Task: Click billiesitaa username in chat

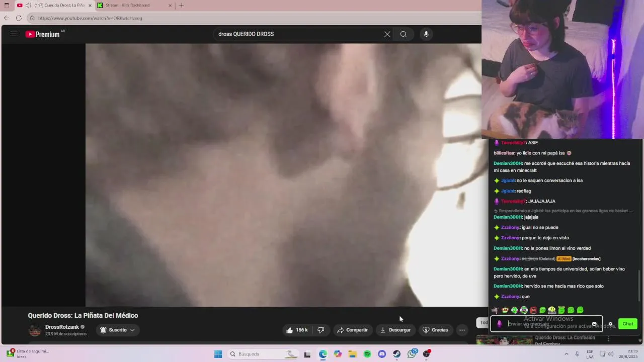Action: click(x=504, y=153)
